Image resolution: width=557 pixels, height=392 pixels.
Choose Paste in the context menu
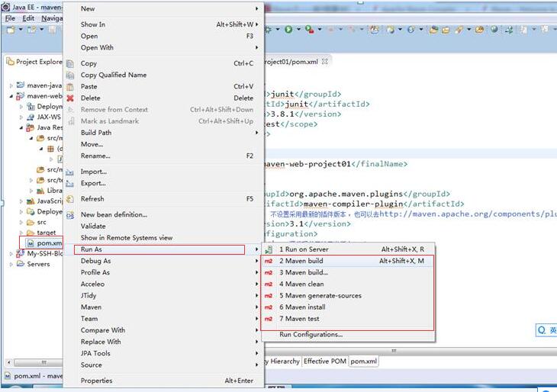[164, 87]
